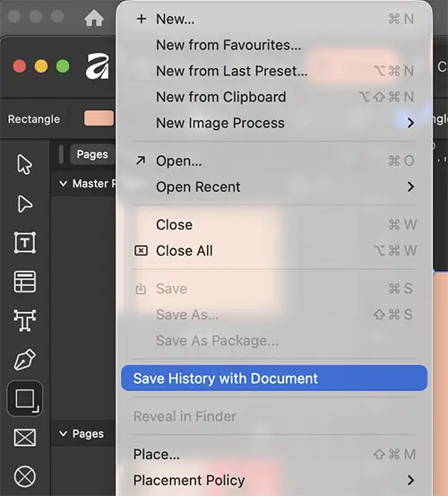Viewport: 448px width, 496px height.
Task: Select the Move tool arrow
Action: click(x=24, y=164)
